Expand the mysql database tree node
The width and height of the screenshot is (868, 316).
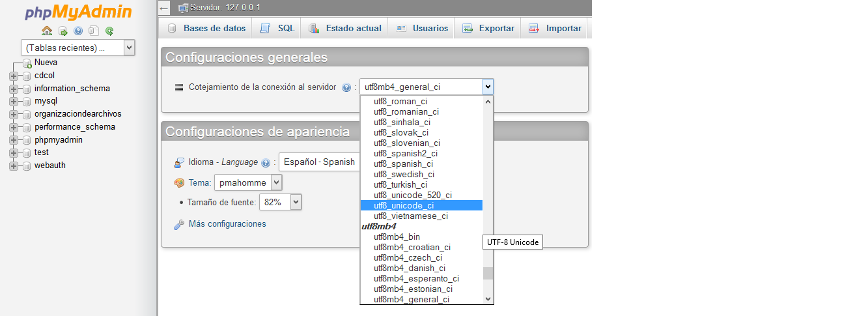[x=14, y=101]
